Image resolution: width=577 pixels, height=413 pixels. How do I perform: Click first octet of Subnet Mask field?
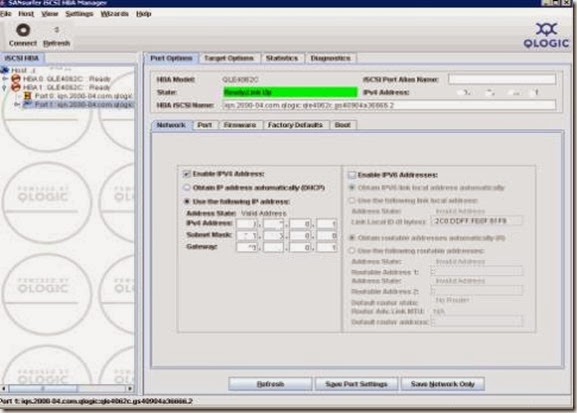(x=247, y=235)
